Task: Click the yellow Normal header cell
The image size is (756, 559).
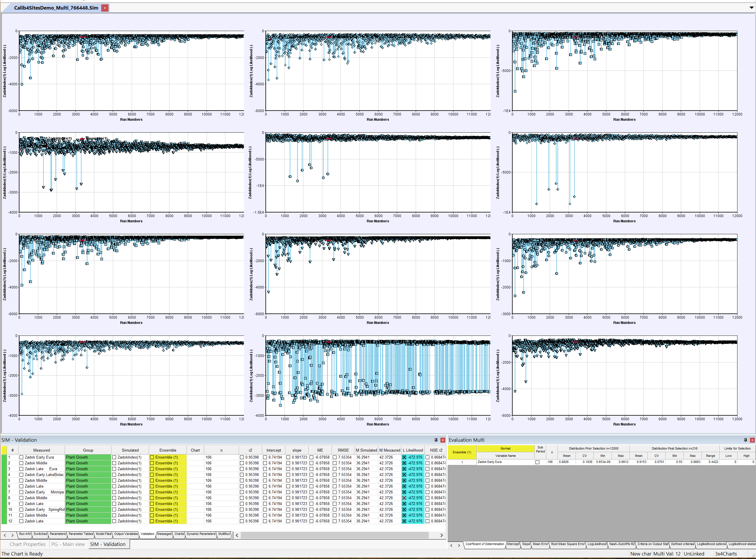Action: pyautogui.click(x=505, y=448)
